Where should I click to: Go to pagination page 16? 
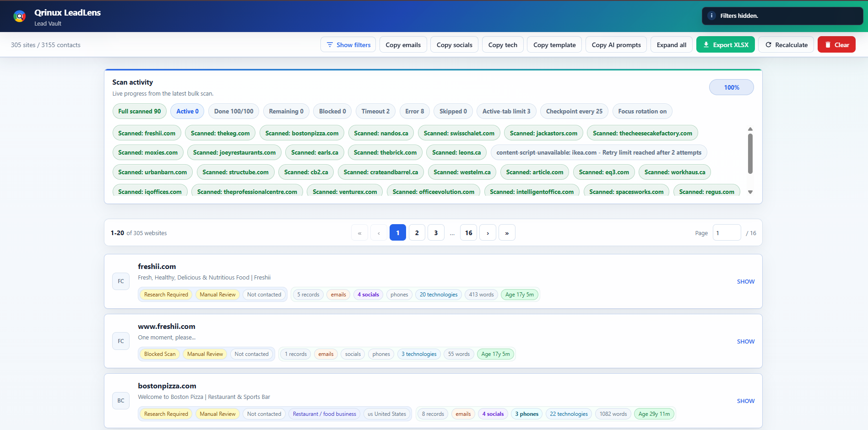pos(469,233)
